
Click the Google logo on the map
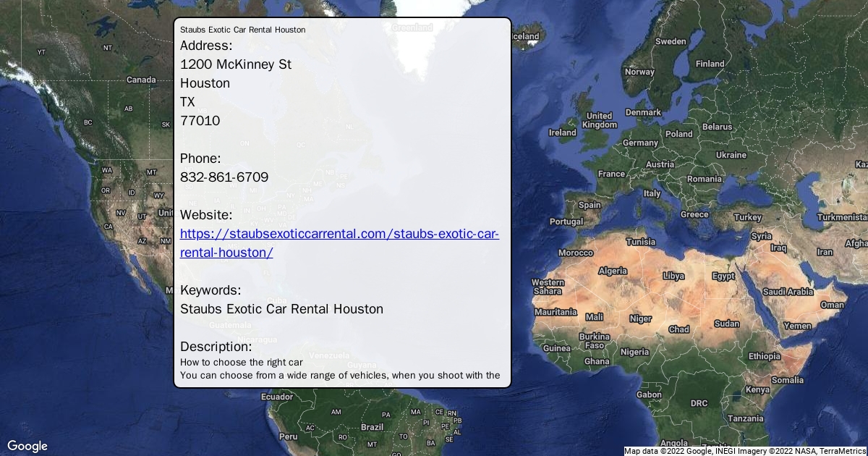tap(27, 446)
